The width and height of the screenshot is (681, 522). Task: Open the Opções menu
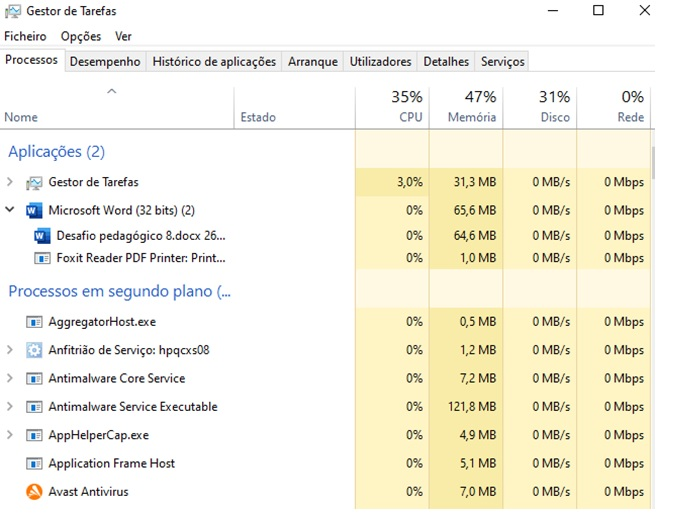(81, 36)
